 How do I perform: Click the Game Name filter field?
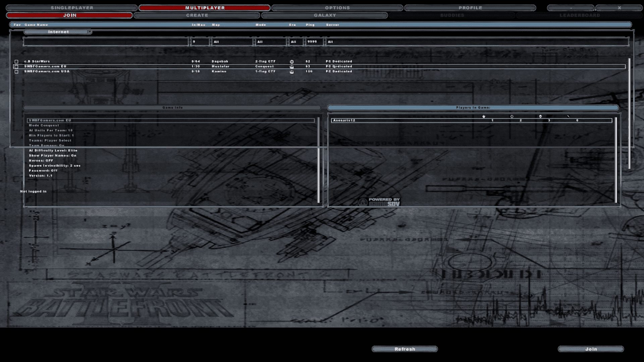point(106,42)
